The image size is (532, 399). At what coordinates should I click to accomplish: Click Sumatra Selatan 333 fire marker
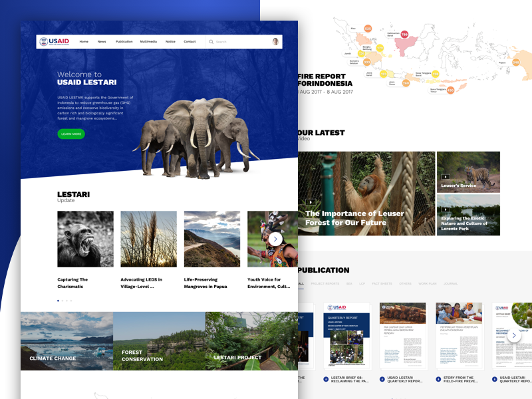point(367,62)
